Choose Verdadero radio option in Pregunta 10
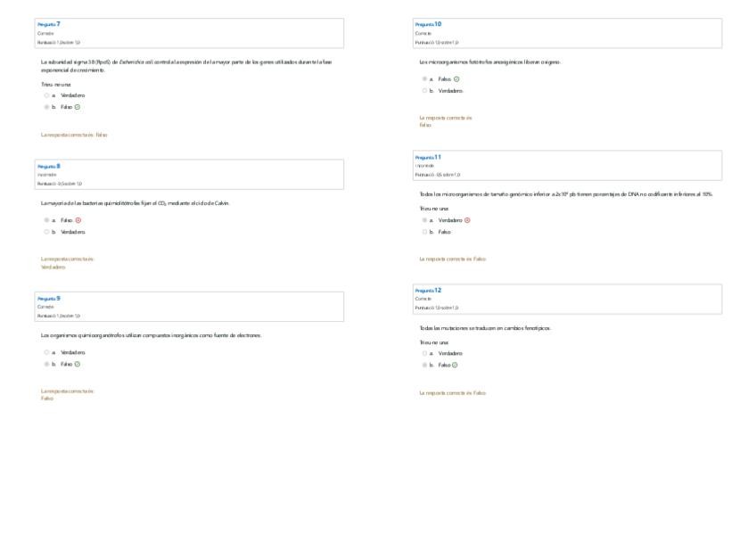The image size is (756, 535). tap(424, 90)
